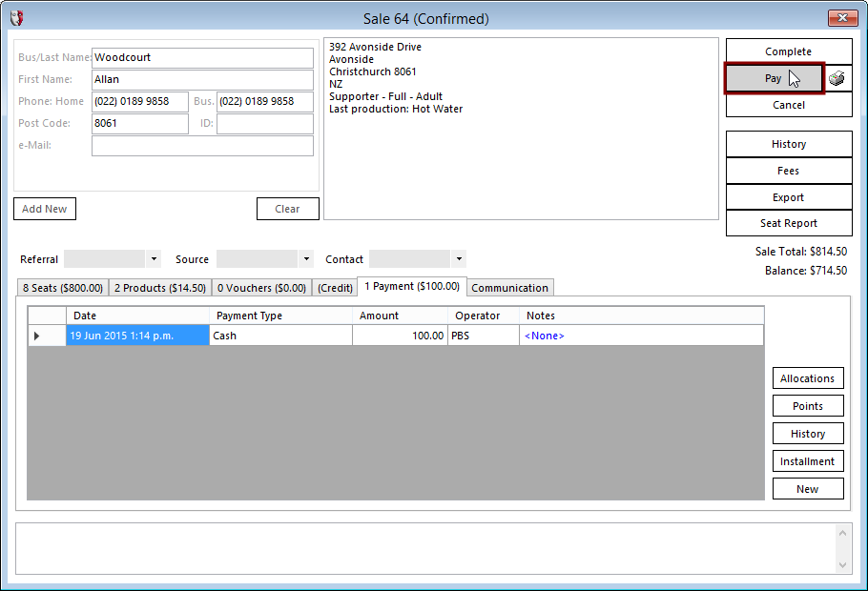This screenshot has height=591, width=868.
Task: Click the Installment button
Action: coord(808,461)
